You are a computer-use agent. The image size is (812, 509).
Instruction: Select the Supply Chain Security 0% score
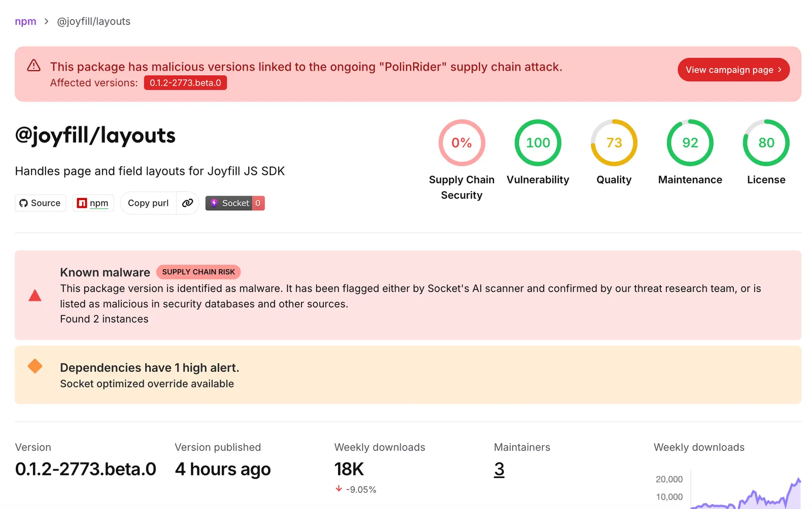(x=462, y=143)
